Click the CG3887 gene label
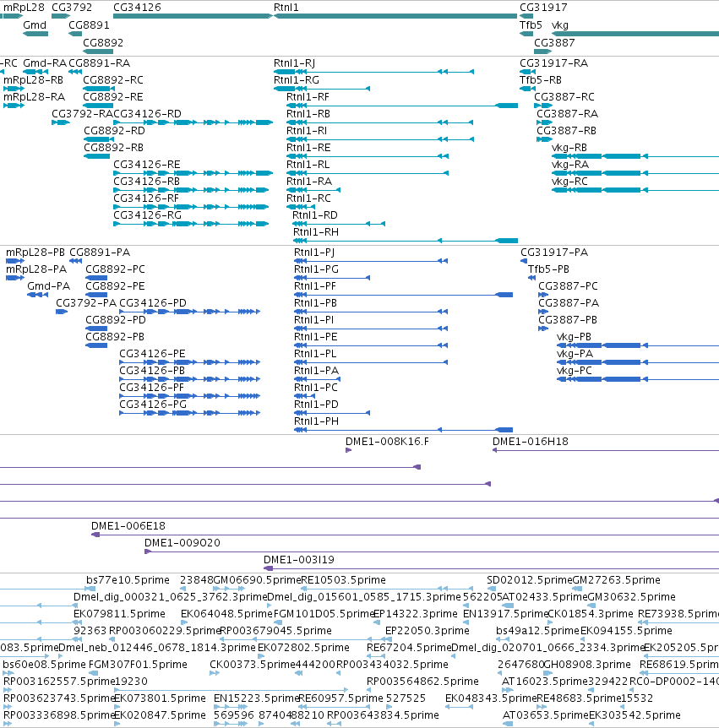Screen dimensions: 719x728 [554, 43]
